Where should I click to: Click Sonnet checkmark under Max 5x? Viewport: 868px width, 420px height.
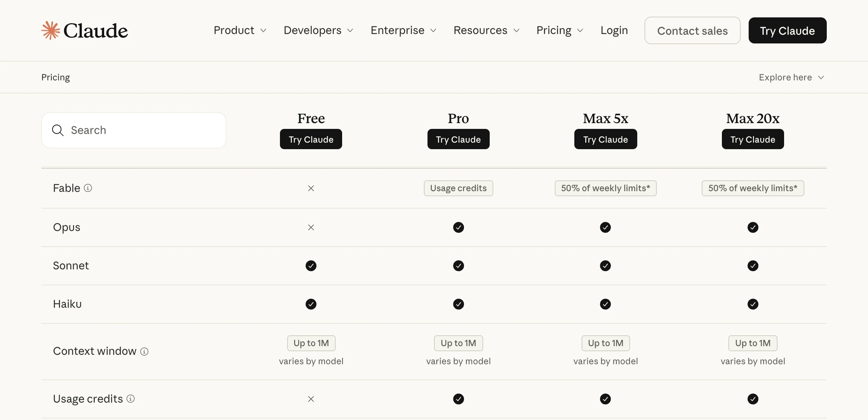tap(605, 266)
